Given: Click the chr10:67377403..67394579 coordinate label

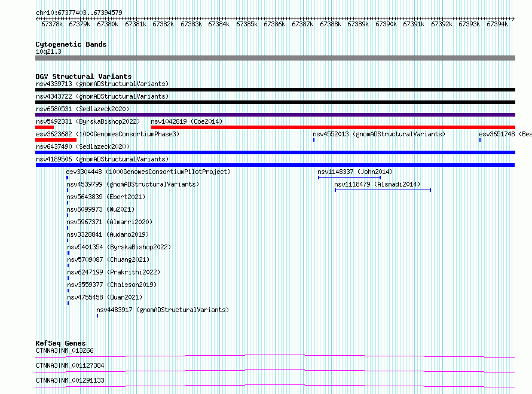Looking at the screenshot, I should tap(79, 13).
